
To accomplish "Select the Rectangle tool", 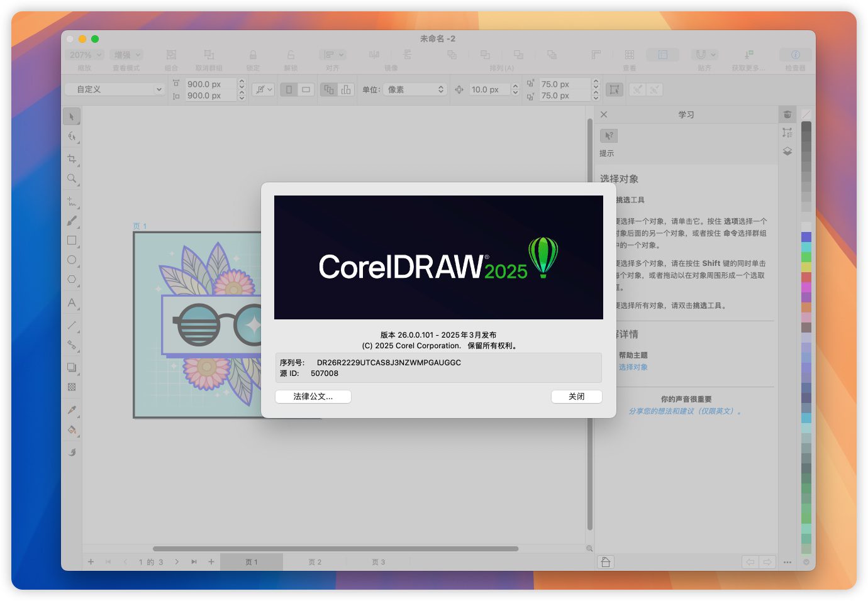I will 72,240.
